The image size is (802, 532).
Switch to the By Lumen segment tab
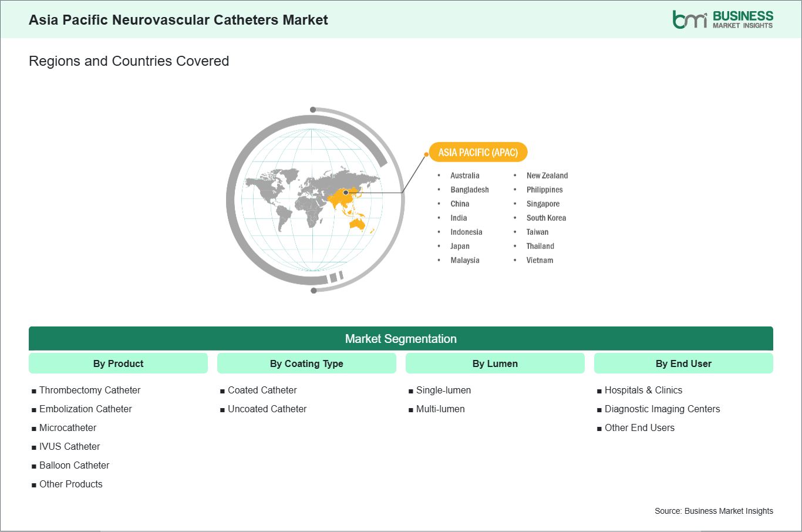[495, 363]
